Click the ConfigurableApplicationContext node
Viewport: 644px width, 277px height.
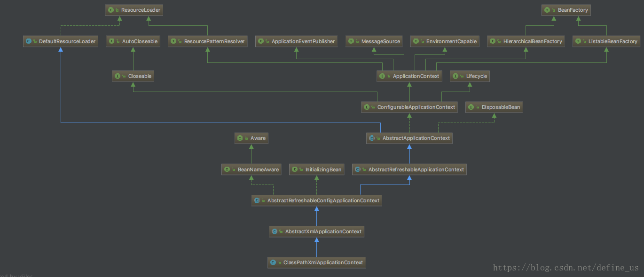coord(409,107)
